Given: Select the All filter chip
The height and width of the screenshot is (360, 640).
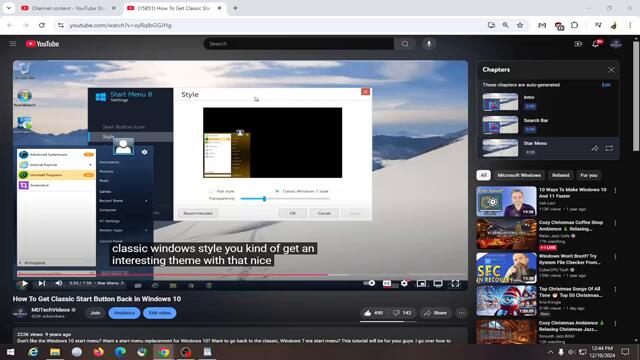Looking at the screenshot, I should (483, 175).
